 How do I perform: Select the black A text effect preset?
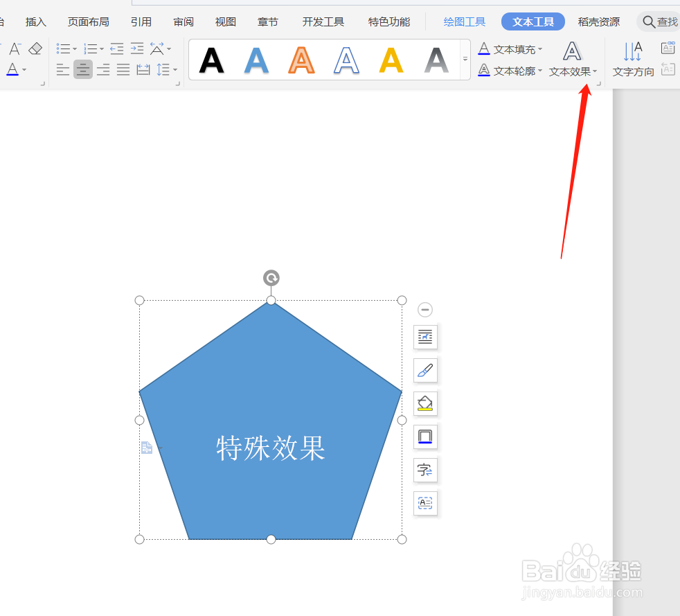[212, 60]
